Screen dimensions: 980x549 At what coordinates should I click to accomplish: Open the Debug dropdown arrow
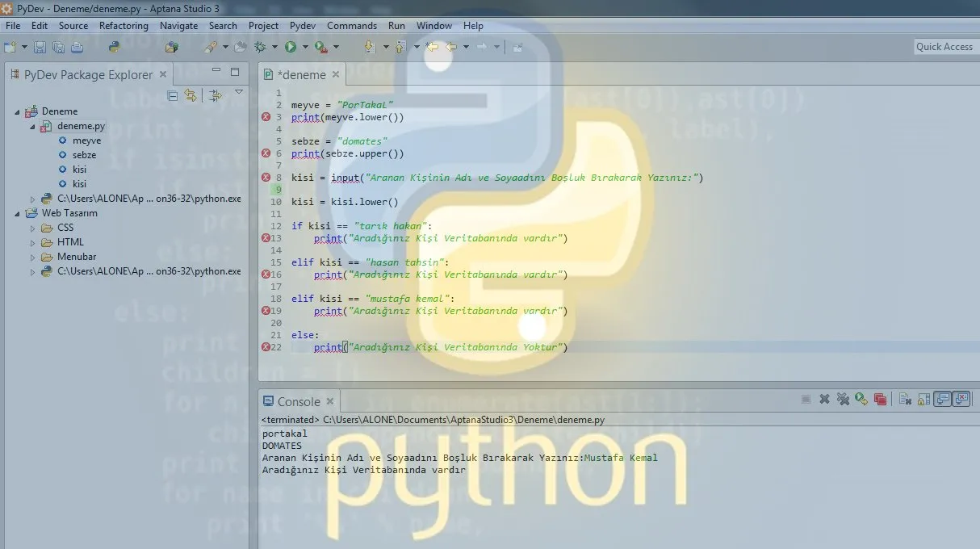(274, 47)
